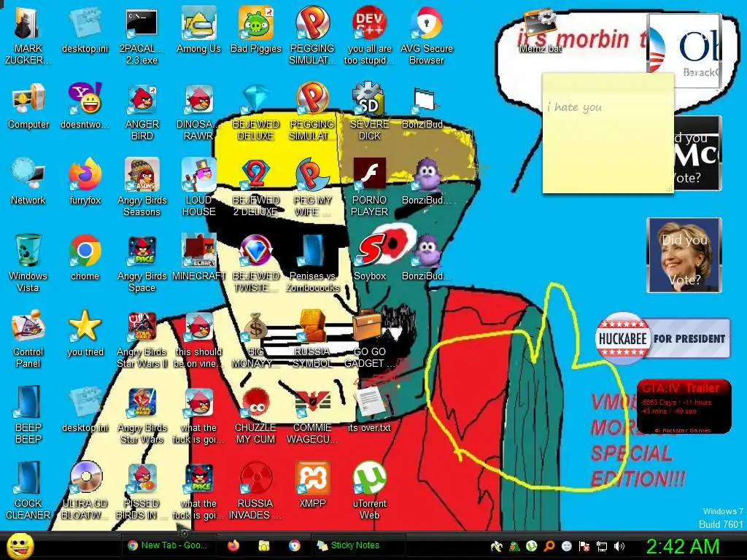747x560 pixels.
Task: Click the green pineapple tray icon
Action: tap(514, 547)
